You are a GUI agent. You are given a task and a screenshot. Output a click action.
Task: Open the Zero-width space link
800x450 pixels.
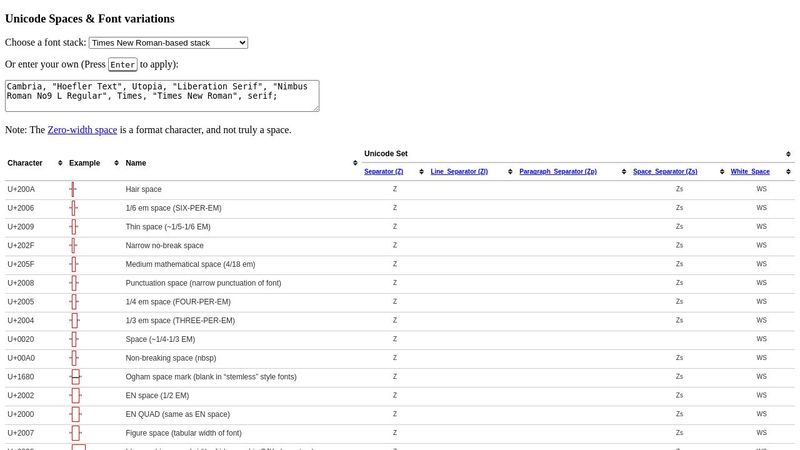82,130
